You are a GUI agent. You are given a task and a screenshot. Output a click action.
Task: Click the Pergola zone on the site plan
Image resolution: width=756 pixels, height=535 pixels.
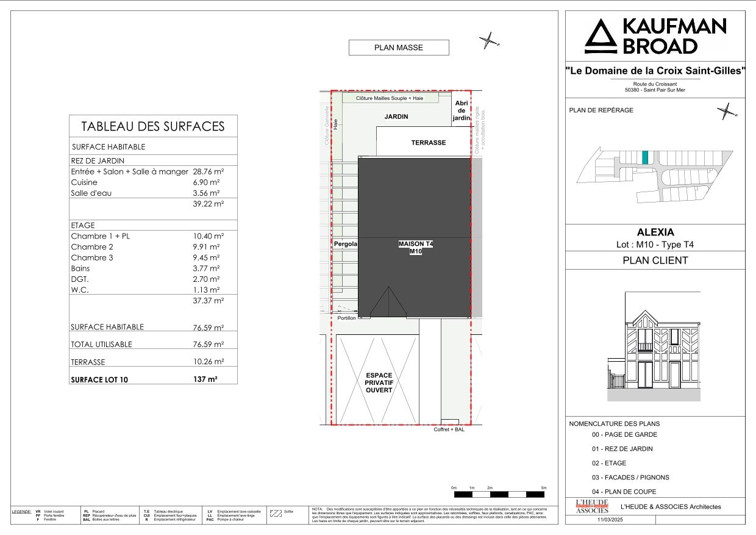click(x=346, y=243)
